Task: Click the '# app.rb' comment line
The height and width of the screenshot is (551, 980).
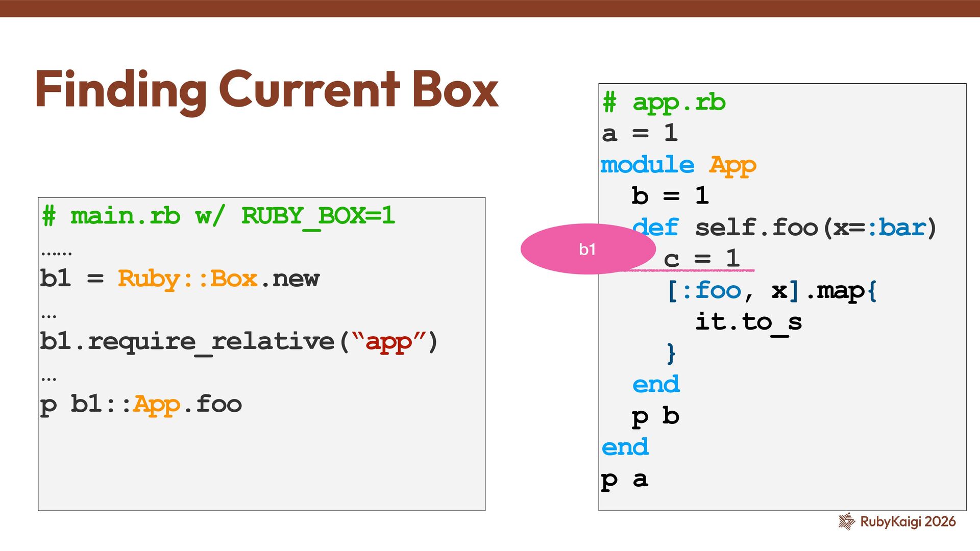Action: click(x=664, y=103)
